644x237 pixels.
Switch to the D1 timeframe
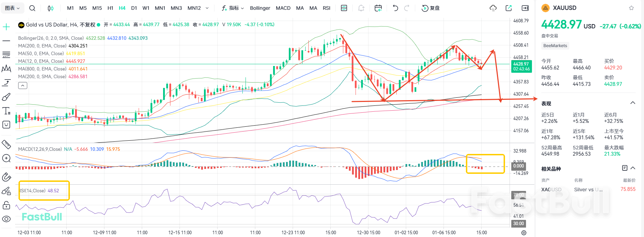click(134, 8)
